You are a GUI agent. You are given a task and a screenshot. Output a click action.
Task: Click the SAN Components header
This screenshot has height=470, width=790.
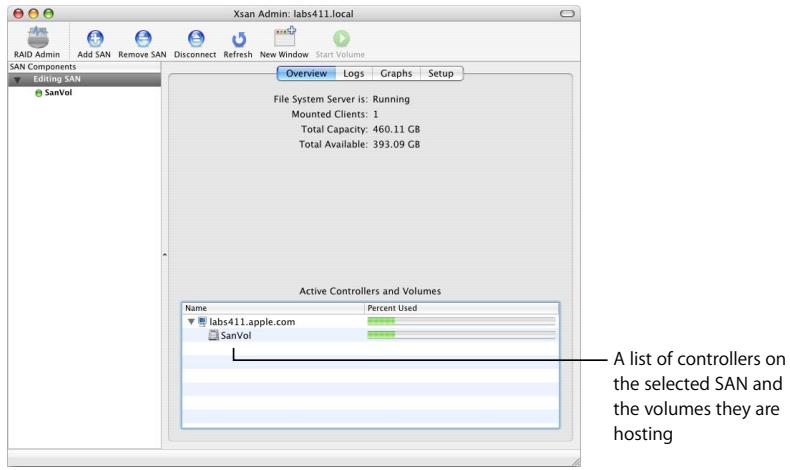pyautogui.click(x=43, y=67)
